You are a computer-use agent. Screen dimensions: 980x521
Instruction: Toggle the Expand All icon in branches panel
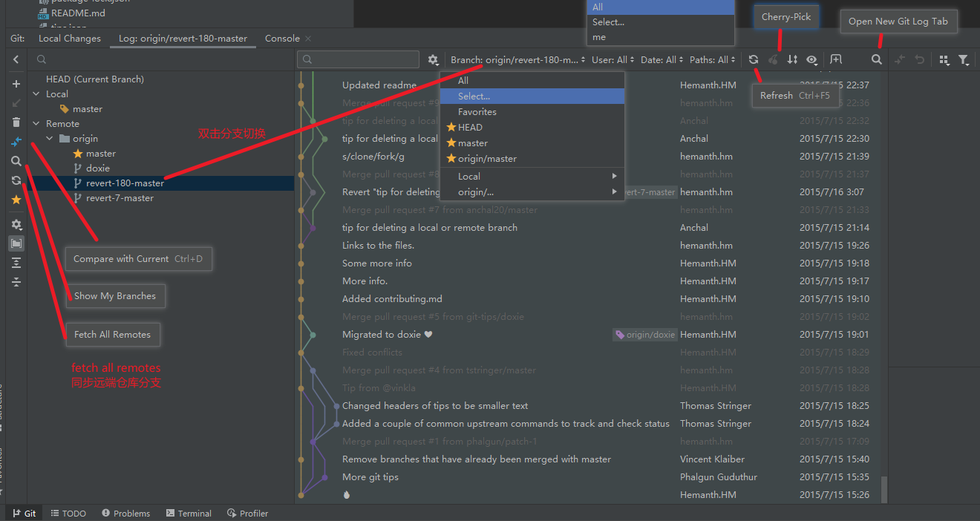[16, 262]
